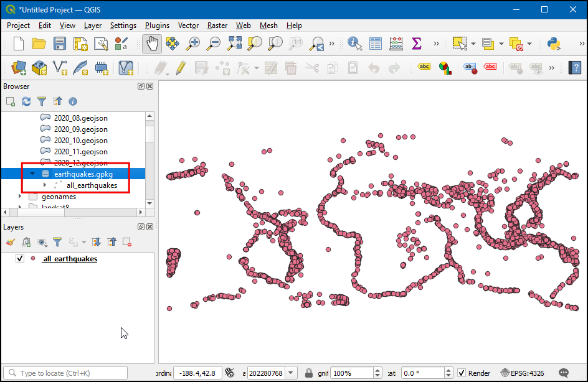Select the Pan Map hand tool
Screen dimensions: 588x382
coord(152,44)
